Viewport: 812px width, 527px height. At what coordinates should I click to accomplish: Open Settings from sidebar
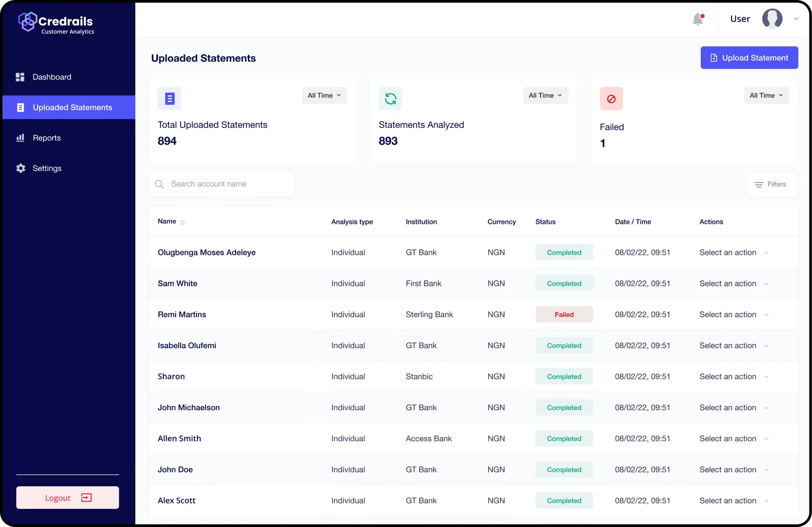(69, 168)
